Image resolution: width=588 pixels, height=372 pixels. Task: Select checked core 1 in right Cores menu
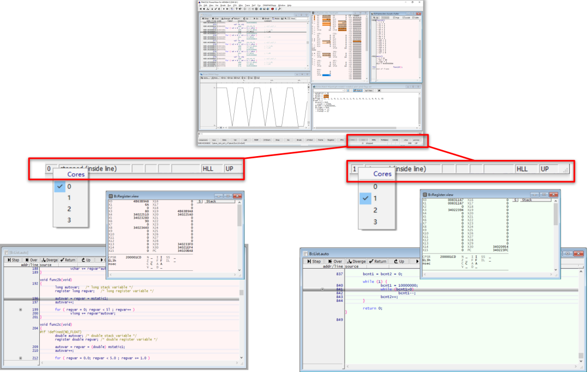(x=375, y=199)
